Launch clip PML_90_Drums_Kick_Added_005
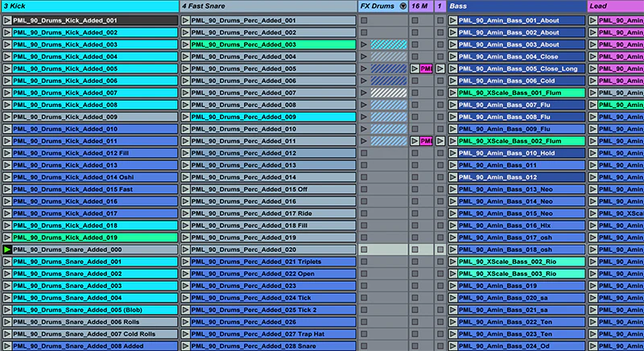 (x=7, y=68)
